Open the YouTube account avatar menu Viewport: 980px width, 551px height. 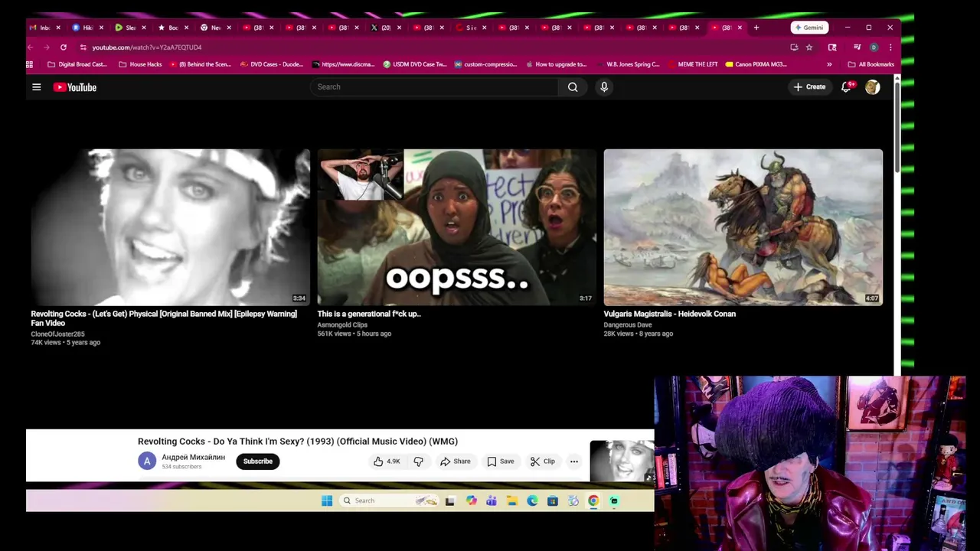point(872,87)
